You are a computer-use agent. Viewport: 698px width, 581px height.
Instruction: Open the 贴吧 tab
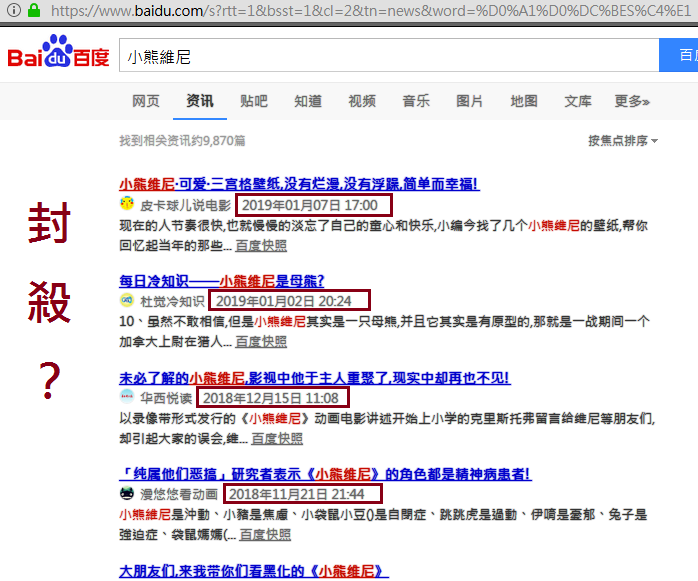254,101
